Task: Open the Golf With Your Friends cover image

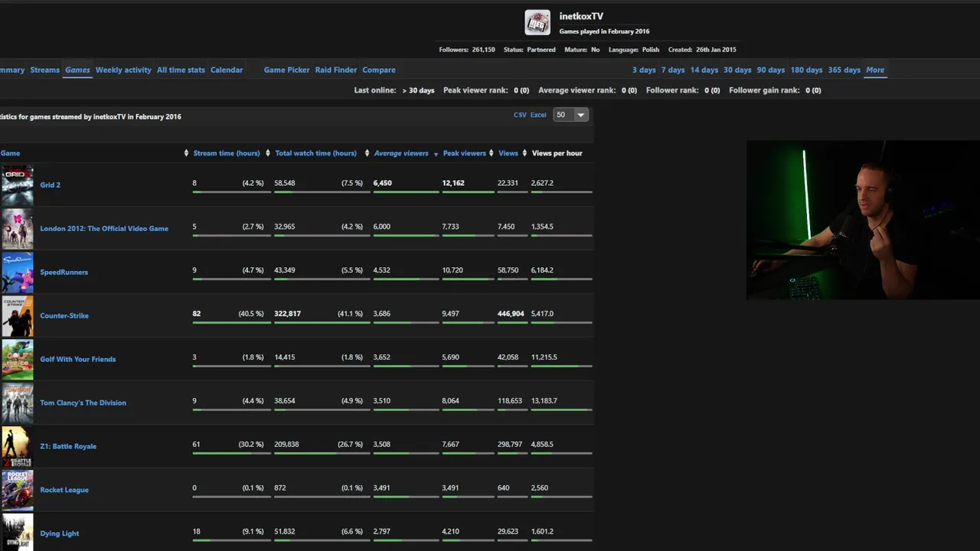Action: click(17, 360)
